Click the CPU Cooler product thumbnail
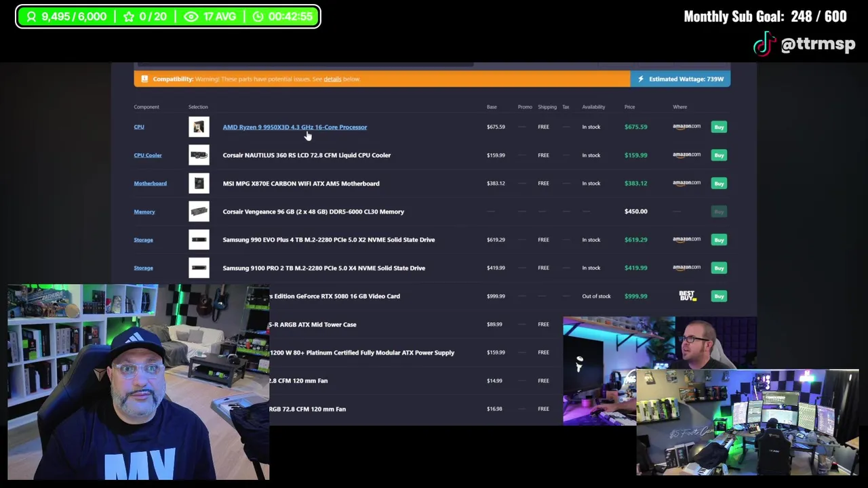868x488 pixels. tap(199, 155)
